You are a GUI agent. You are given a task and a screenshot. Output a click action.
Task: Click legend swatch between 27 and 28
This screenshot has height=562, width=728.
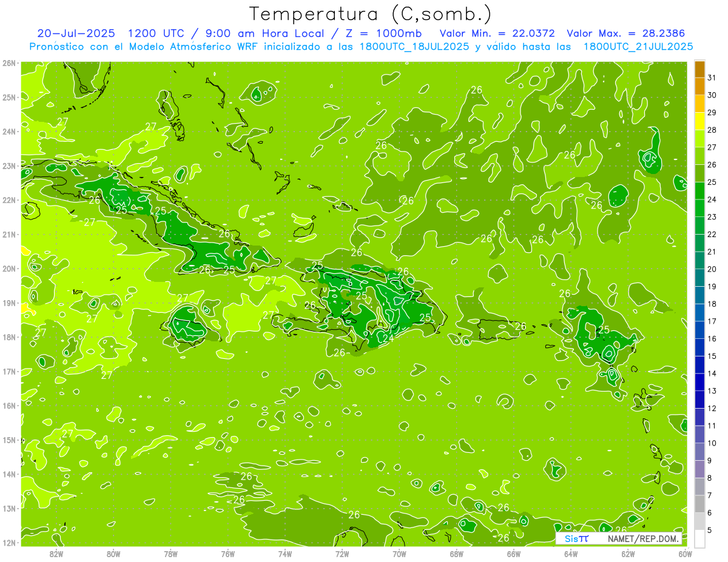pos(699,138)
